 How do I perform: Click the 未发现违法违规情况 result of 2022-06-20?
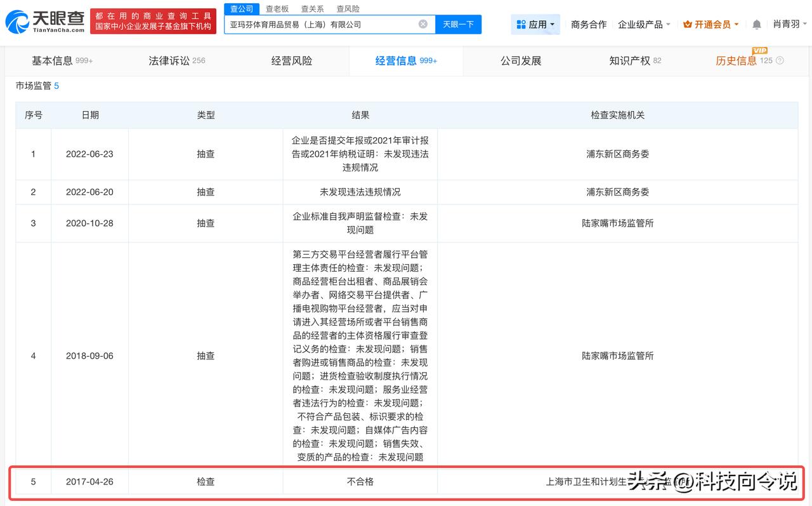tap(360, 192)
